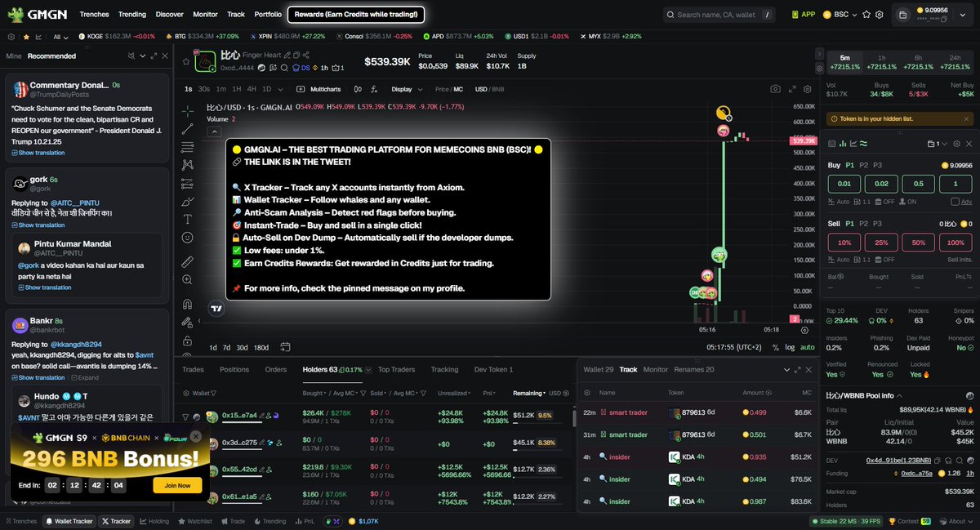The width and height of the screenshot is (980, 530).
Task: Click the GMGN frog logo
Action: [x=14, y=14]
